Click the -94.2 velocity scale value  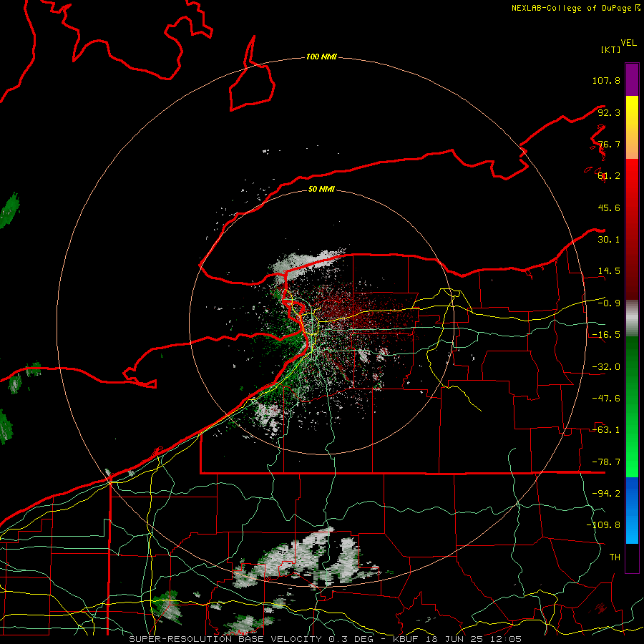point(606,494)
